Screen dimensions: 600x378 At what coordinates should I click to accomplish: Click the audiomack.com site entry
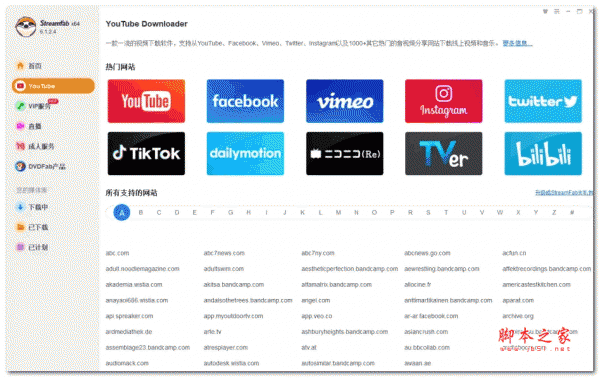[x=127, y=363]
